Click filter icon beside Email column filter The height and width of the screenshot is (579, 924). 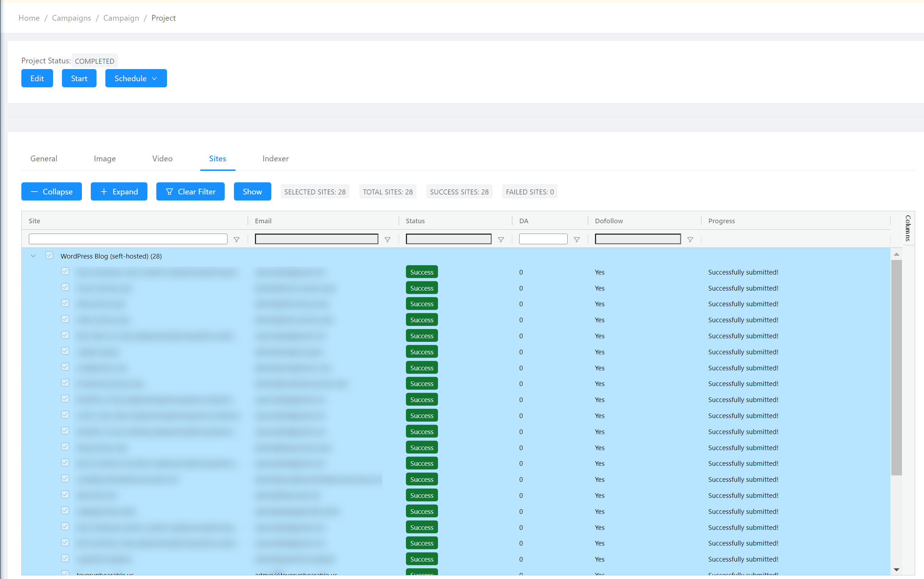coord(387,239)
